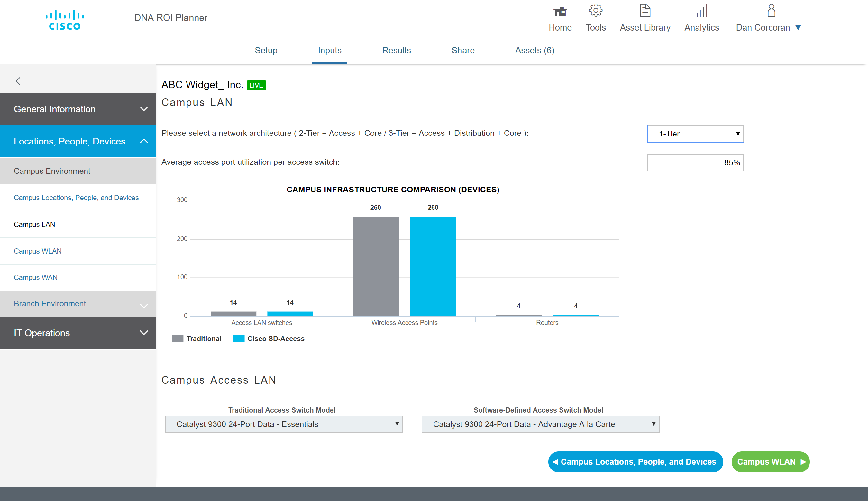The height and width of the screenshot is (501, 868).
Task: Switch to the Share tab
Action: (x=463, y=50)
